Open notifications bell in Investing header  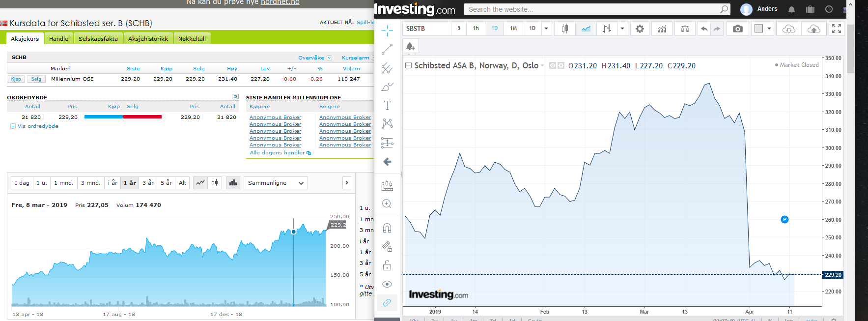coord(791,9)
